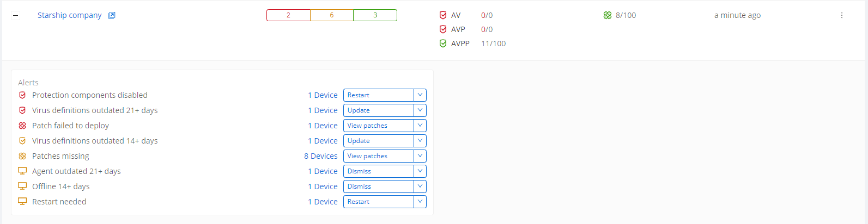The width and height of the screenshot is (868, 224).
Task: Select the green status segment showing 3
Action: point(375,15)
